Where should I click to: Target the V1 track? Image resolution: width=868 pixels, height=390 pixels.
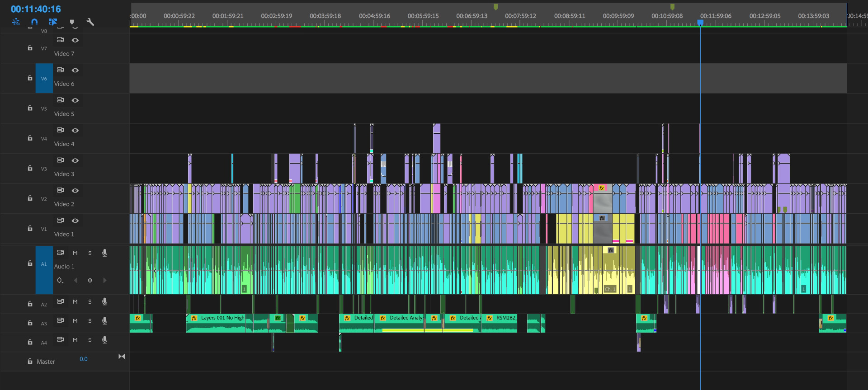pyautogui.click(x=44, y=229)
